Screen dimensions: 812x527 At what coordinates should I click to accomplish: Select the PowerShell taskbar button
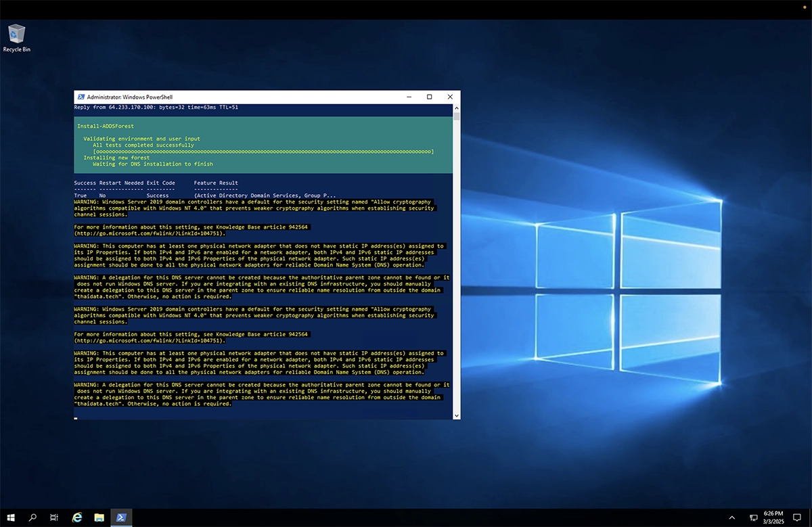tap(121, 518)
